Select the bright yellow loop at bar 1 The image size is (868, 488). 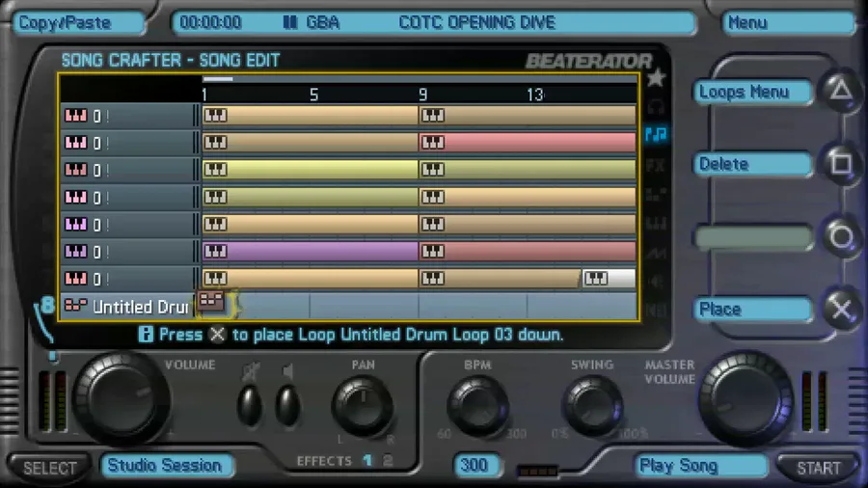311,170
